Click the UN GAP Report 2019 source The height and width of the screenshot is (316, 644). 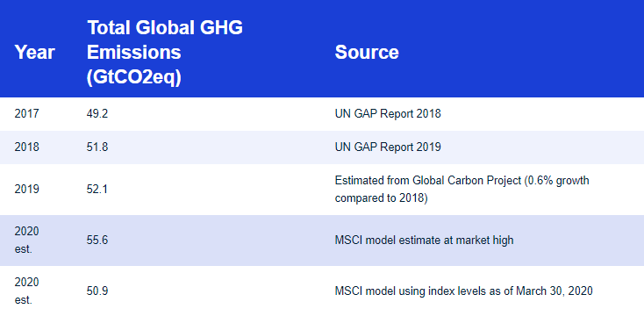click(x=388, y=147)
